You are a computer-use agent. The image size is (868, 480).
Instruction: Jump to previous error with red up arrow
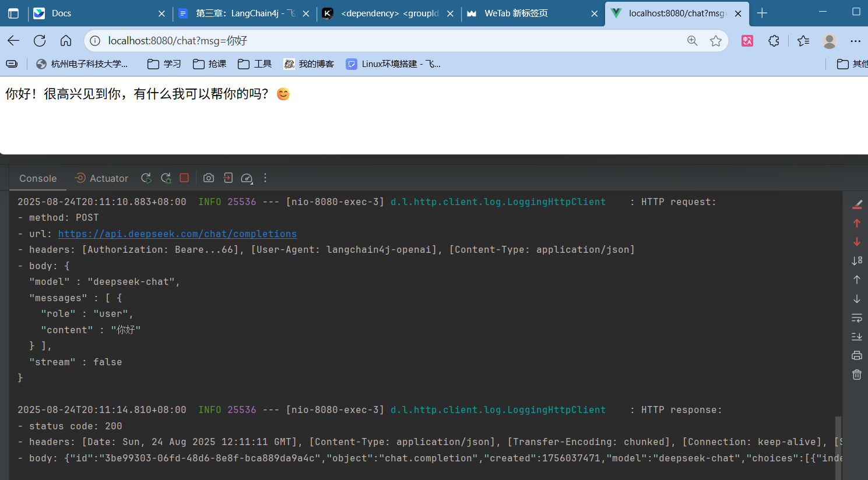(857, 223)
